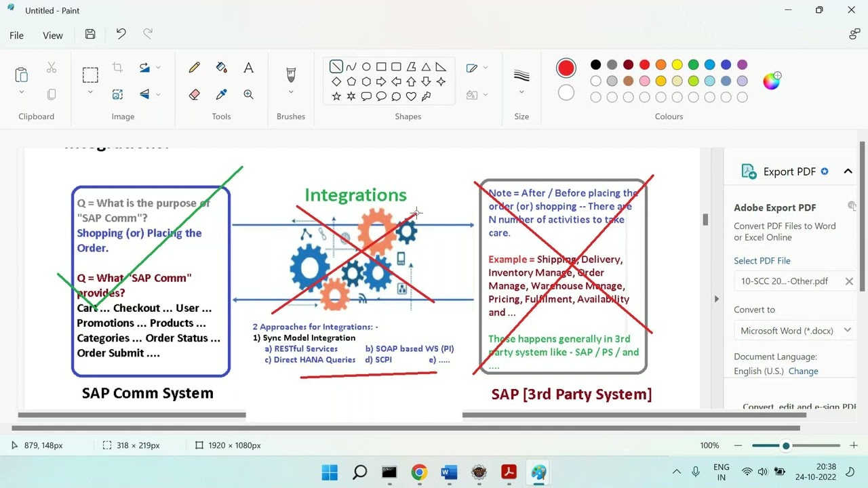Screen dimensions: 868x488
Task: Collapse the right pane with arrow handle
Action: click(716, 299)
